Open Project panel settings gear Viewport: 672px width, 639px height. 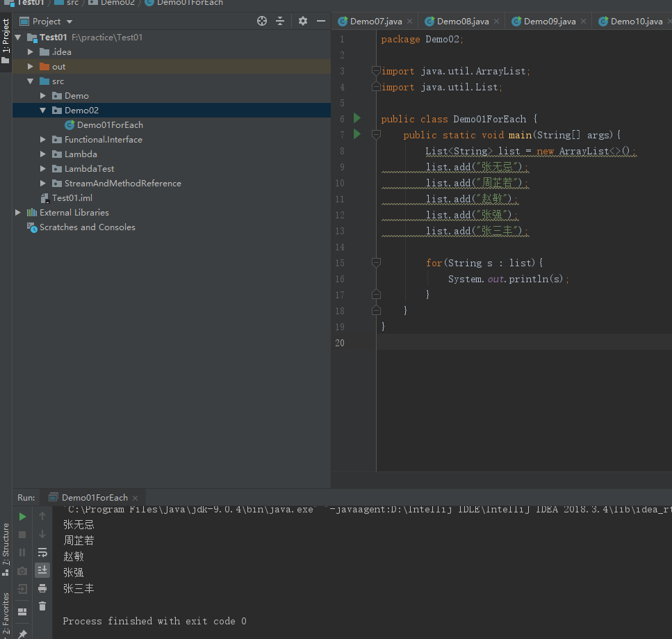pyautogui.click(x=303, y=22)
